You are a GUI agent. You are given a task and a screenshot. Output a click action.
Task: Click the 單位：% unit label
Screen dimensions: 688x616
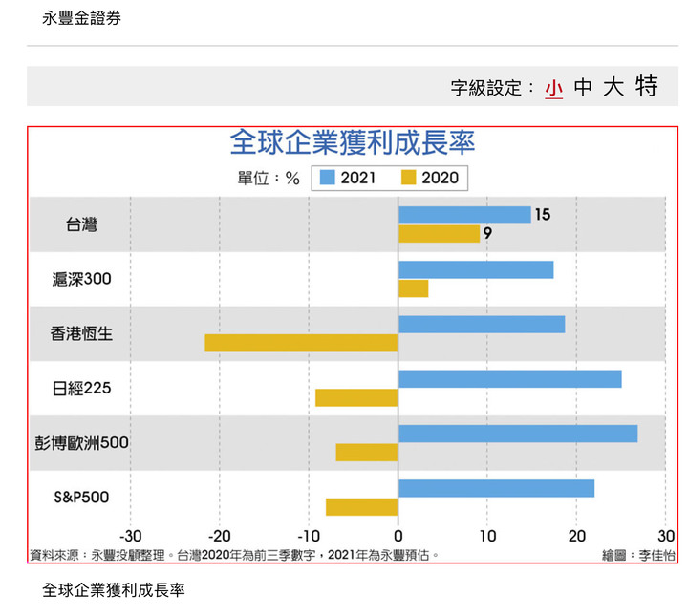pyautogui.click(x=269, y=178)
